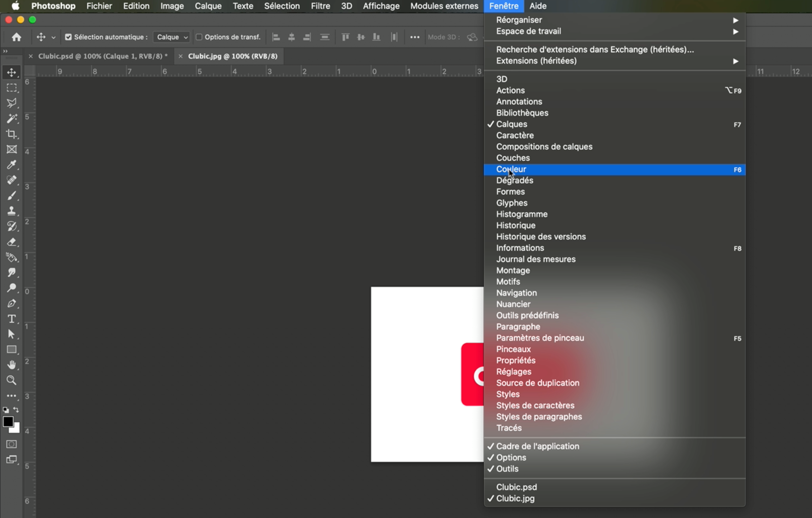
Task: Select the Horizontal Type tool
Action: [x=11, y=319]
